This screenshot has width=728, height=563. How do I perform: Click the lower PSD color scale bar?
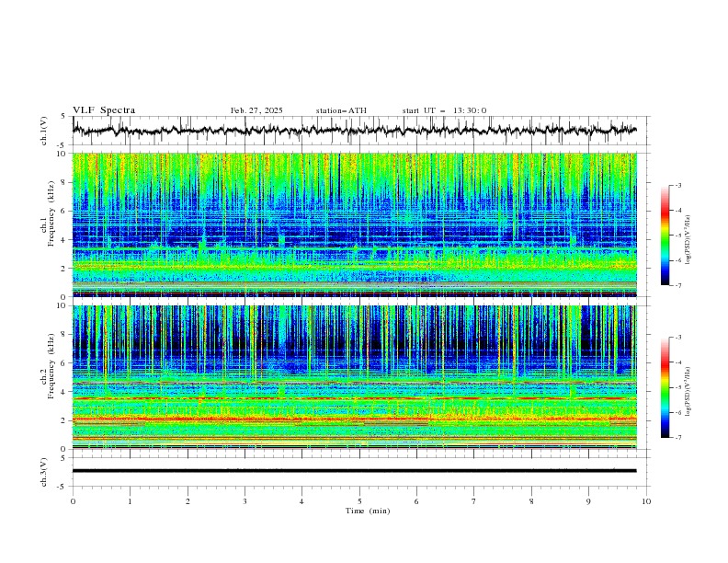(x=665, y=387)
